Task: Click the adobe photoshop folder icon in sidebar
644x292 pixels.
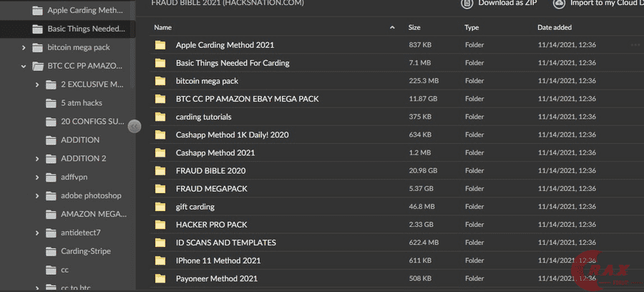Action: (51, 195)
